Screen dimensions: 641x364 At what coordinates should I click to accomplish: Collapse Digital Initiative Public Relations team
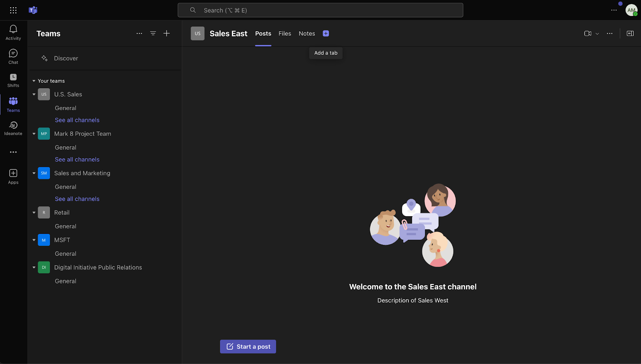pyautogui.click(x=34, y=267)
